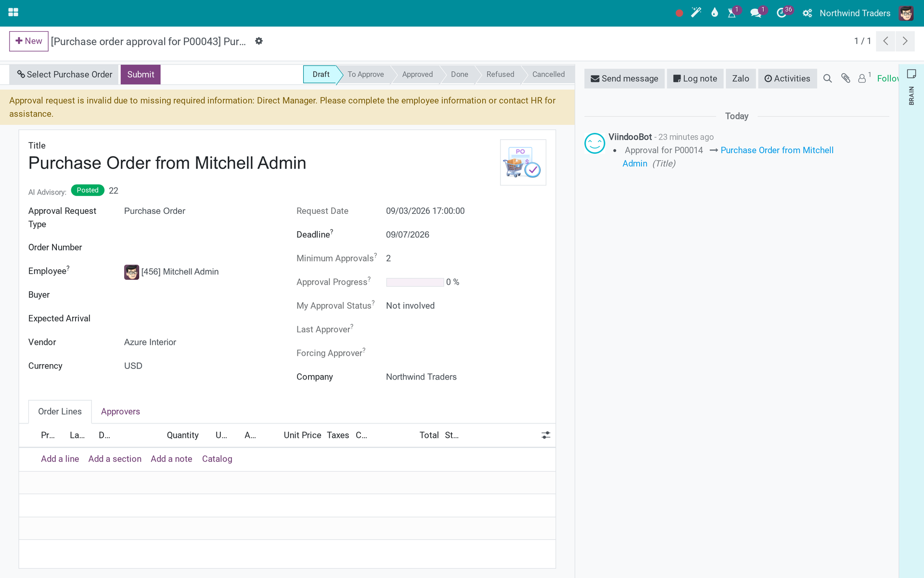Show followers person icon
The width and height of the screenshot is (924, 578).
click(x=862, y=79)
